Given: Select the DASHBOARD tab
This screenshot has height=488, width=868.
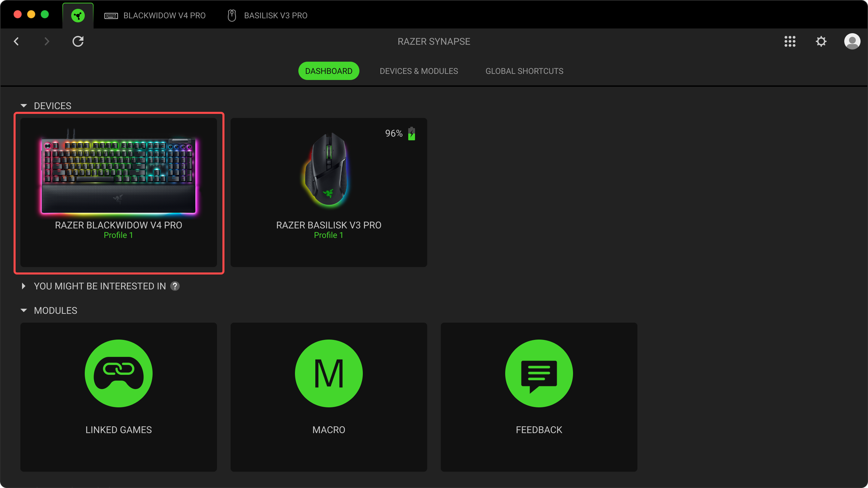Looking at the screenshot, I should click(329, 71).
